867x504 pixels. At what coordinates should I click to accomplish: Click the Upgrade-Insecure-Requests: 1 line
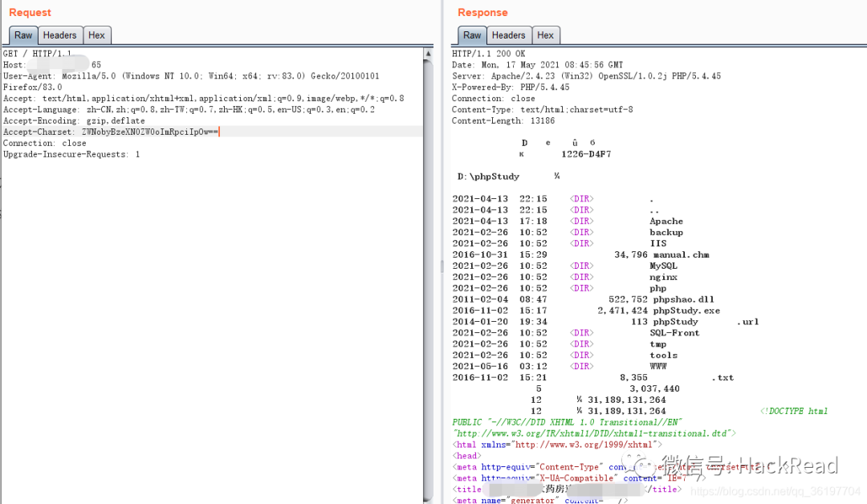(71, 154)
